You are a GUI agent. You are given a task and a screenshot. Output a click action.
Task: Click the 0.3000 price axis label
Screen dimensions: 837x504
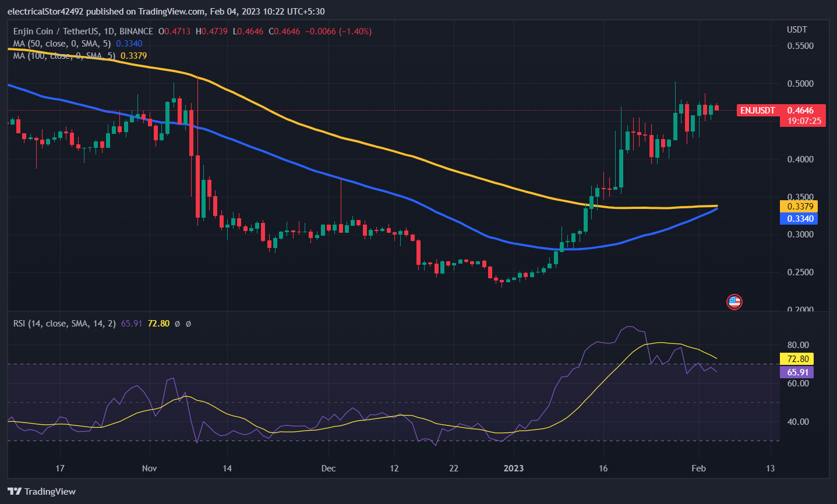tap(800, 235)
